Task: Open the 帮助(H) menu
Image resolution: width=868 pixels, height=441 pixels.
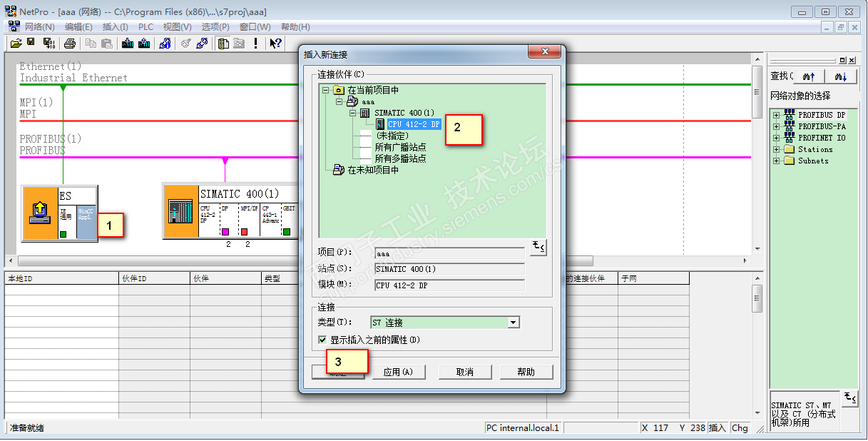Action: click(x=295, y=27)
